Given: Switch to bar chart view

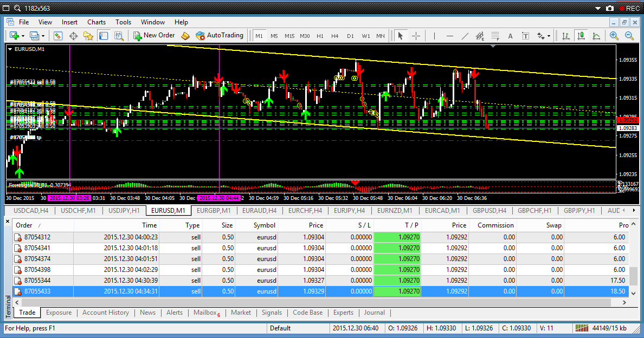Looking at the screenshot, I should click(x=566, y=36).
